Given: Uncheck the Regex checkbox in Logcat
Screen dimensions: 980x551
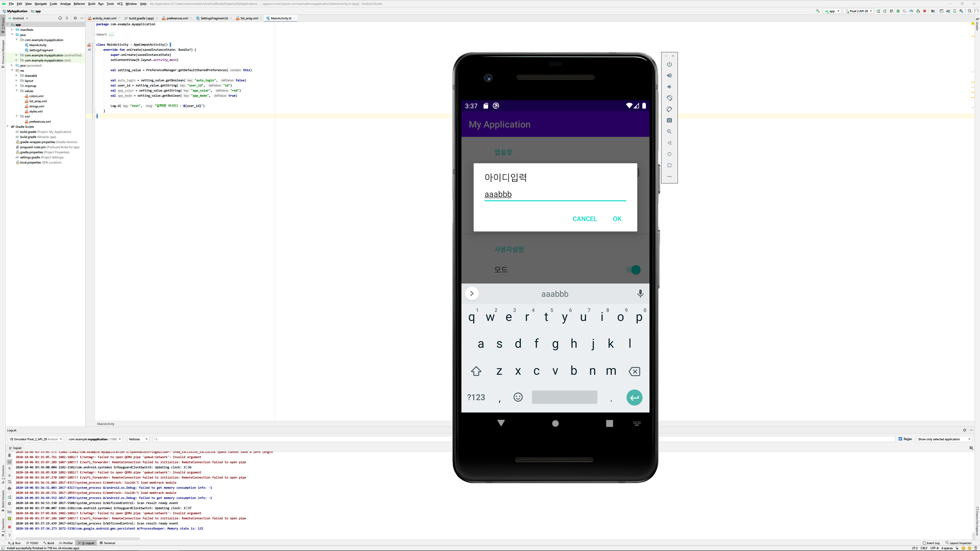Looking at the screenshot, I should point(900,439).
